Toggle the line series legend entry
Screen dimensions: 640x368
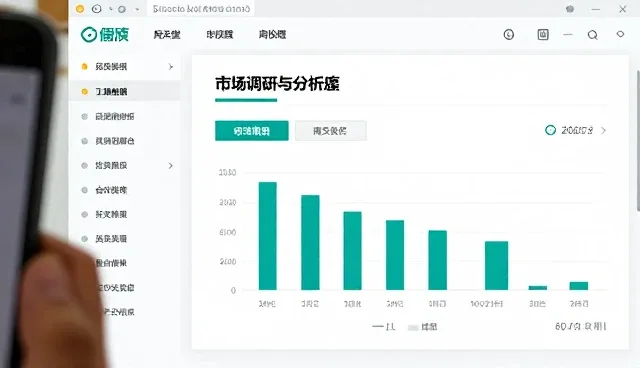384,327
